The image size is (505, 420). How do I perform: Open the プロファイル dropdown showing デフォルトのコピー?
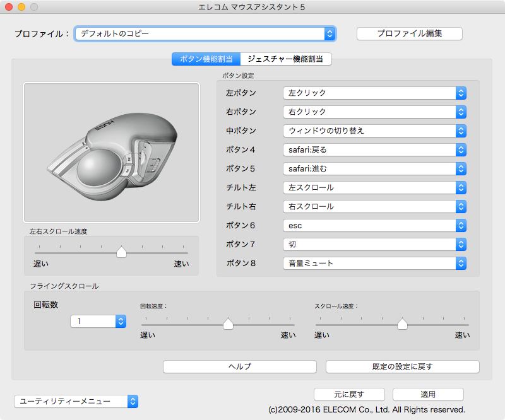[205, 34]
